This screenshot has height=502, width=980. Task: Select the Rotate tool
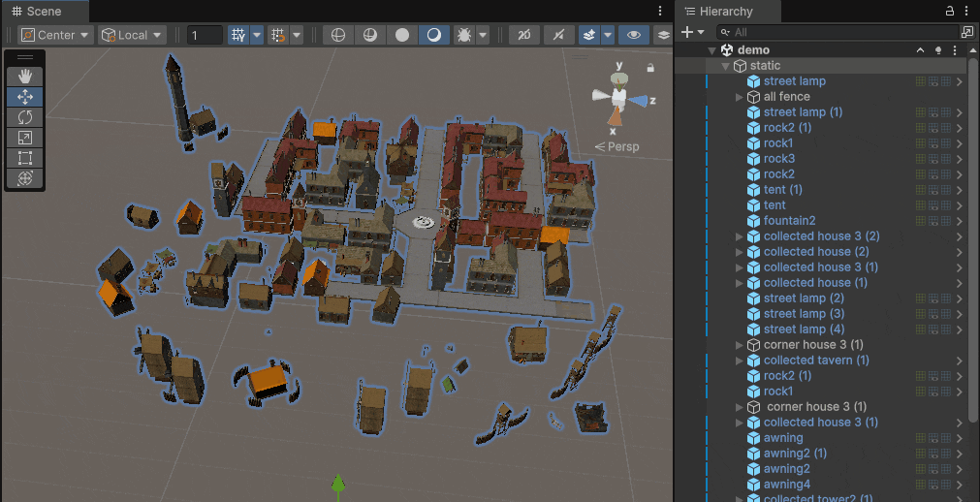(25, 117)
